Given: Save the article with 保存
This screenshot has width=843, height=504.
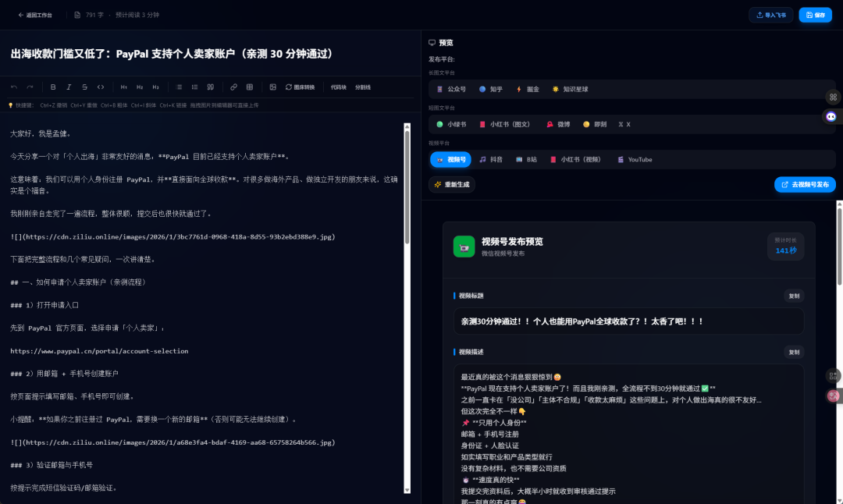Looking at the screenshot, I should [x=815, y=15].
